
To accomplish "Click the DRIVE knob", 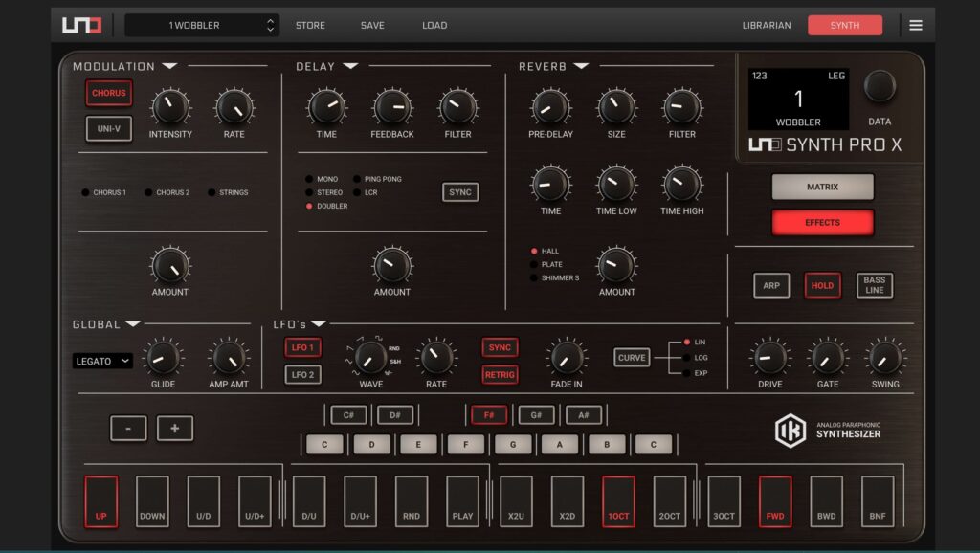I will pos(770,357).
